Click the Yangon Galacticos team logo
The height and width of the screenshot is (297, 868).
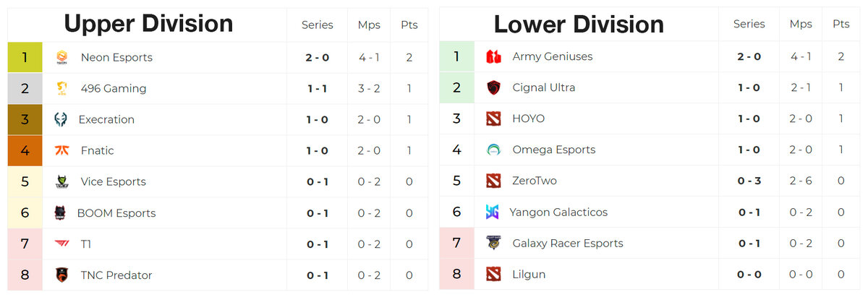(493, 212)
